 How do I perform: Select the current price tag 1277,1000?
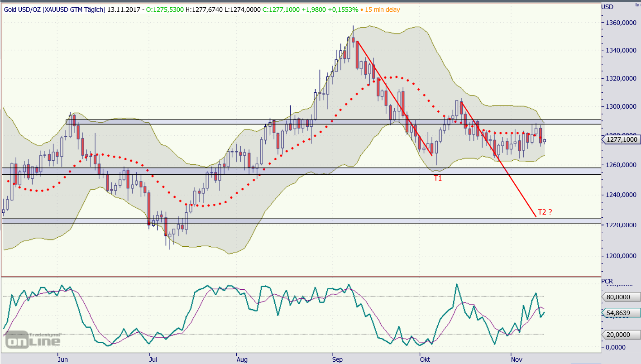tap(621, 140)
